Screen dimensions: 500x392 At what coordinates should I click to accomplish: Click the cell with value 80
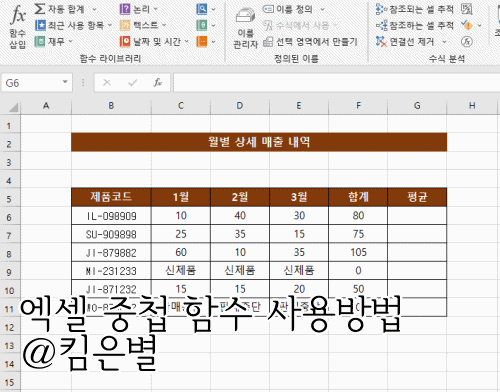(x=358, y=216)
